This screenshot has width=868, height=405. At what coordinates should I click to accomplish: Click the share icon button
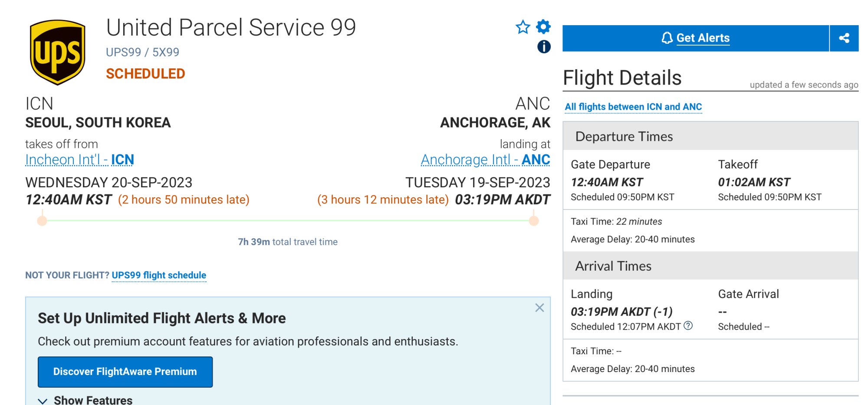[844, 38]
